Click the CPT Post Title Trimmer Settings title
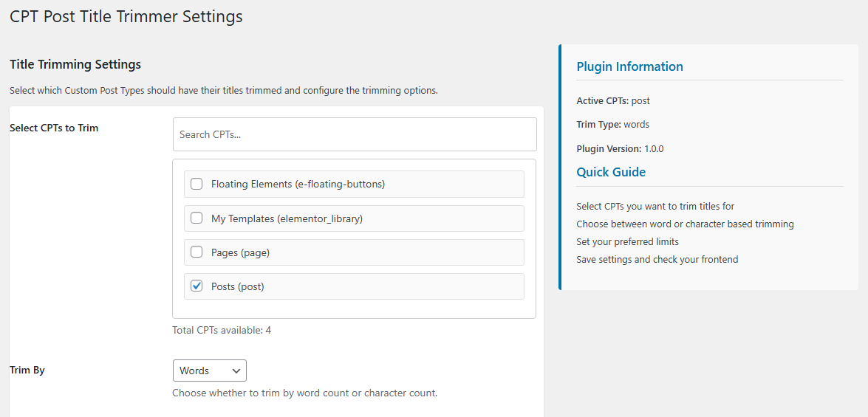The height and width of the screenshot is (417, 868). click(x=126, y=16)
